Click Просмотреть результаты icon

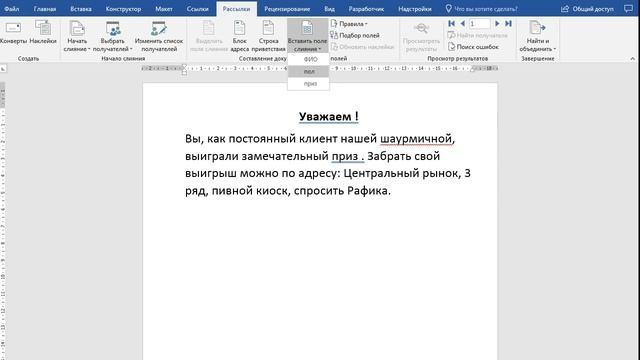point(421,29)
